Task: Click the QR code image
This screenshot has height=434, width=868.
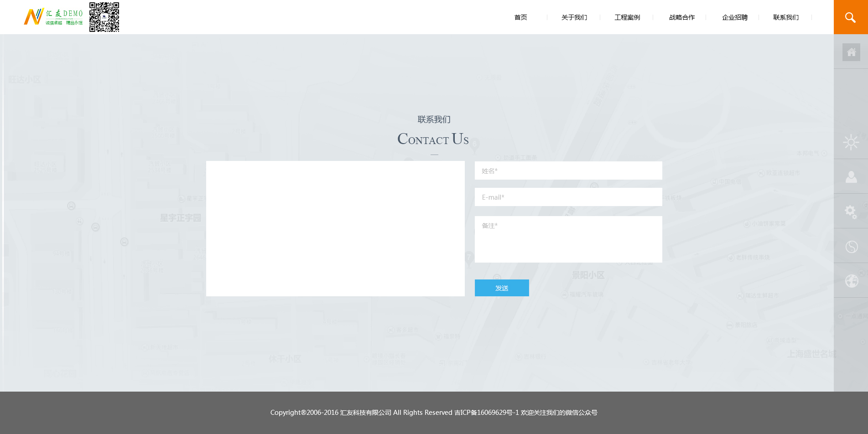Action: (104, 17)
